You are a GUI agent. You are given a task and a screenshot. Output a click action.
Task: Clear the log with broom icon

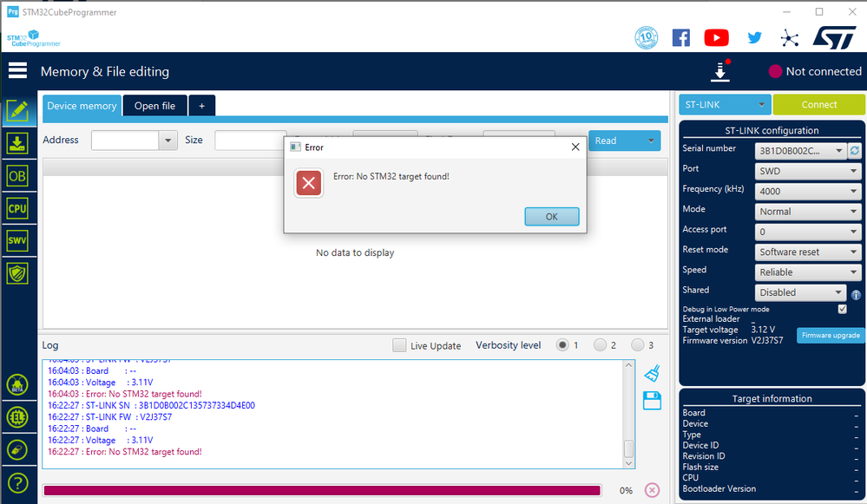(653, 373)
